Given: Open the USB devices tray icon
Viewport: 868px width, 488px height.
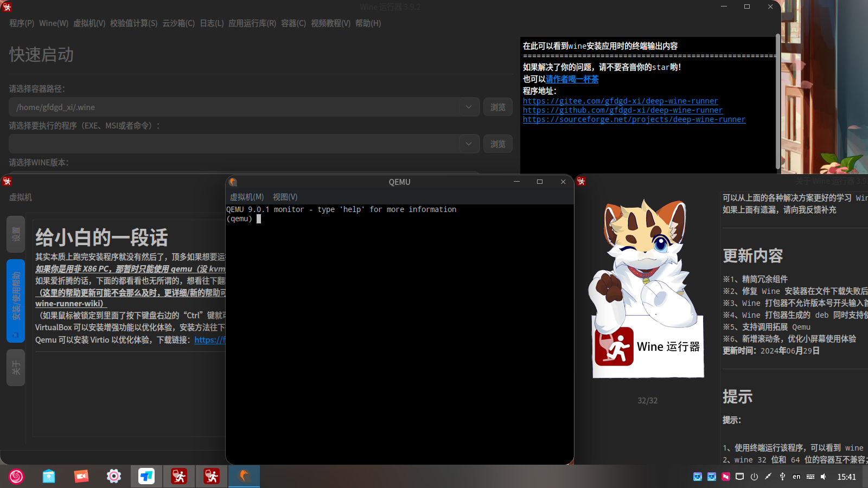Looking at the screenshot, I should tap(782, 477).
